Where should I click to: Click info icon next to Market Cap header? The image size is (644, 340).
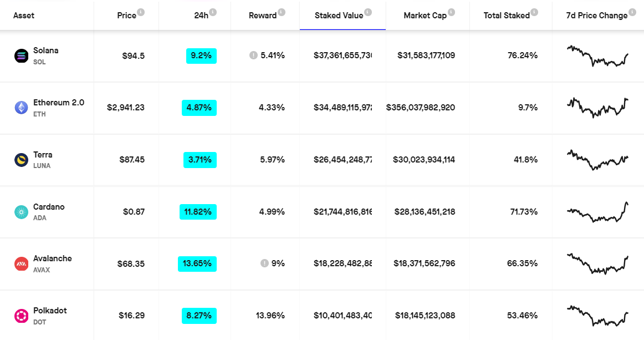point(451,12)
